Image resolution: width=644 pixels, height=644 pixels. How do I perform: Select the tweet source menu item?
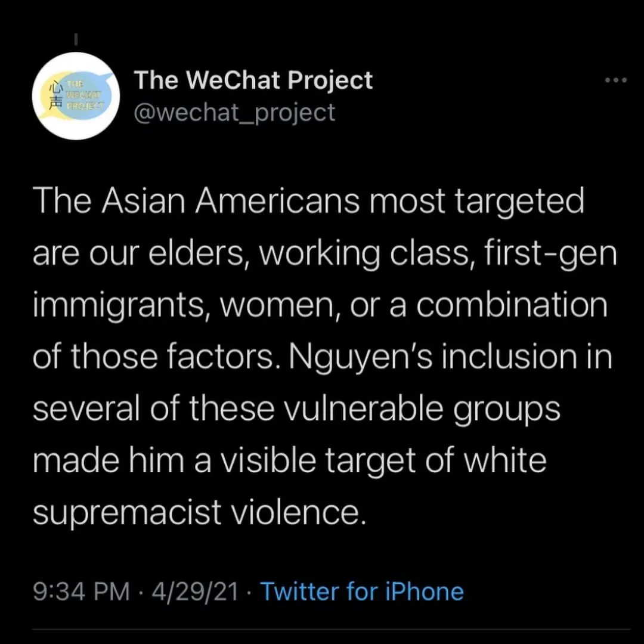[361, 591]
